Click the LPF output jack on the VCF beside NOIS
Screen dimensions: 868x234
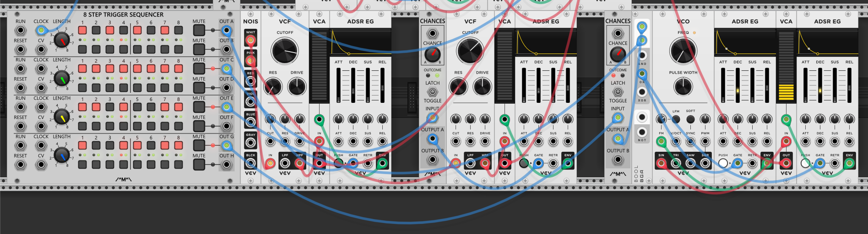[285, 163]
